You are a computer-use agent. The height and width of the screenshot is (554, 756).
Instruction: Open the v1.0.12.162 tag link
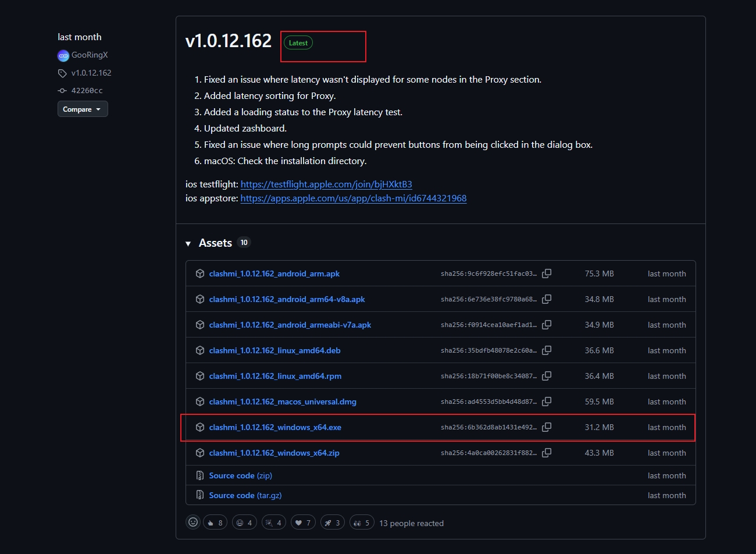click(91, 73)
